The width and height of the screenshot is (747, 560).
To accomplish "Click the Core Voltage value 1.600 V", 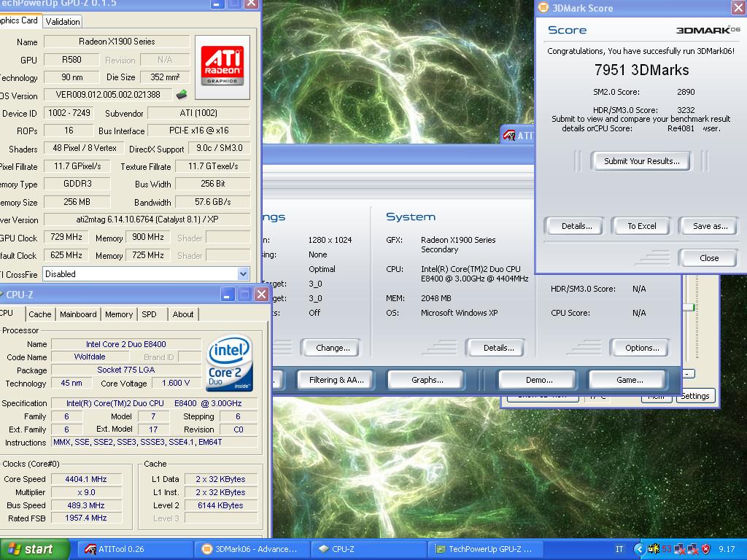I will 176,384.
